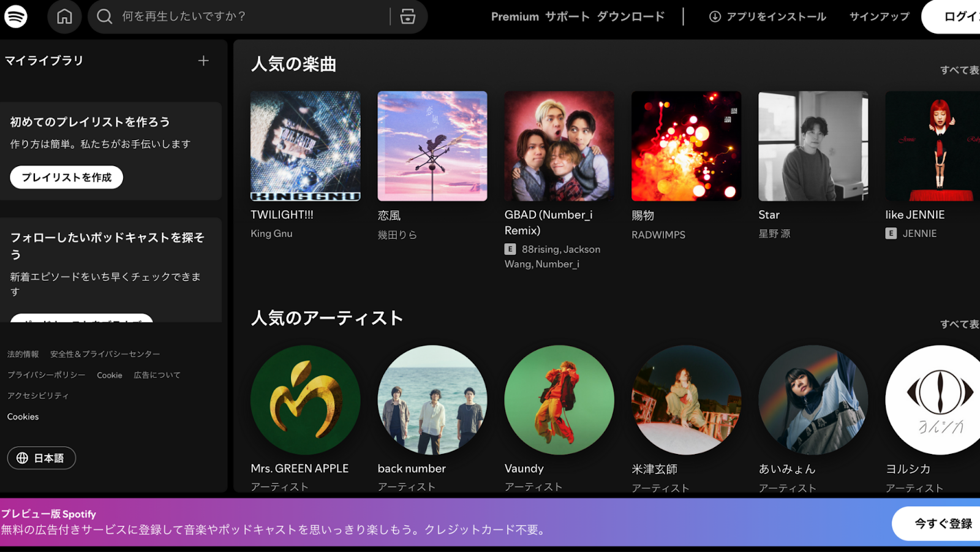Click 今すぐ登録 button

936,523
